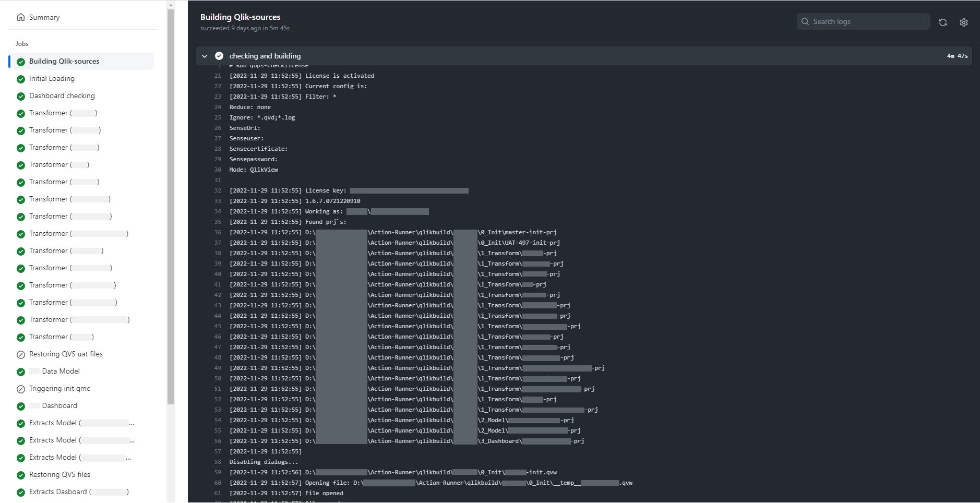The width and height of the screenshot is (980, 503).
Task: Collapse the checking and building step
Action: click(x=205, y=56)
